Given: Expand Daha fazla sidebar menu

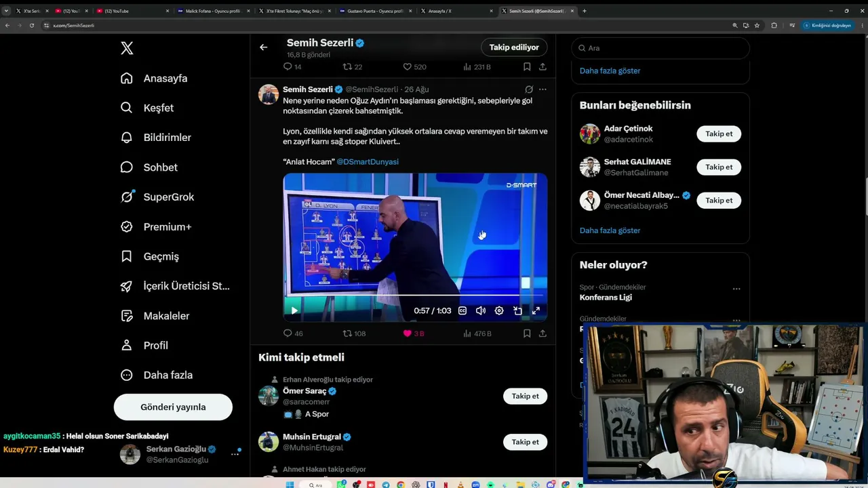Looking at the screenshot, I should click(157, 375).
